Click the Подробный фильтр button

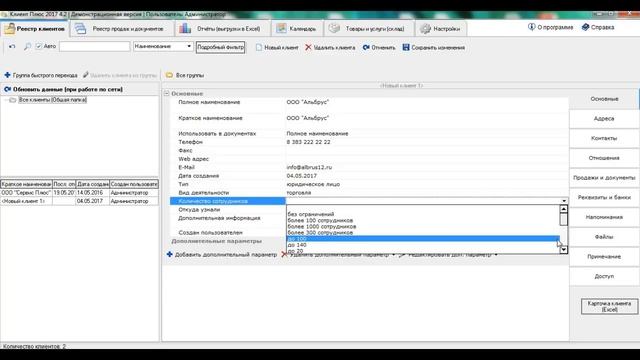pyautogui.click(x=220, y=47)
